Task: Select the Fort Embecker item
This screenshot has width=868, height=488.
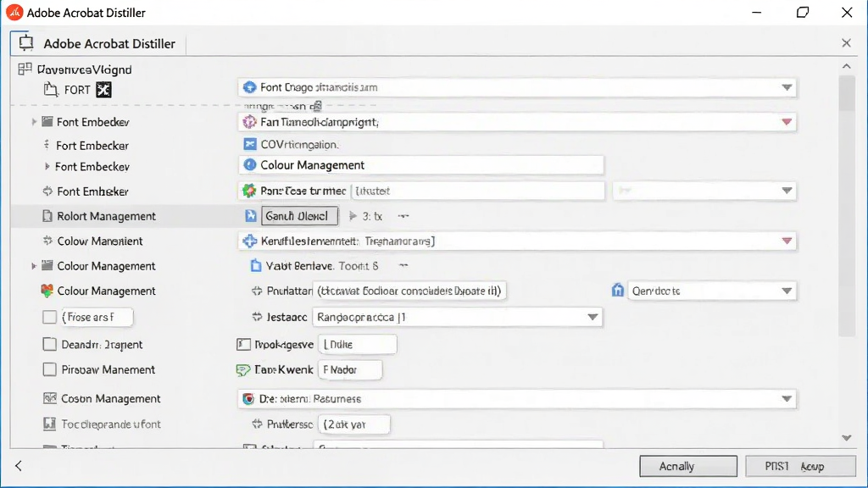Action: click(x=92, y=146)
